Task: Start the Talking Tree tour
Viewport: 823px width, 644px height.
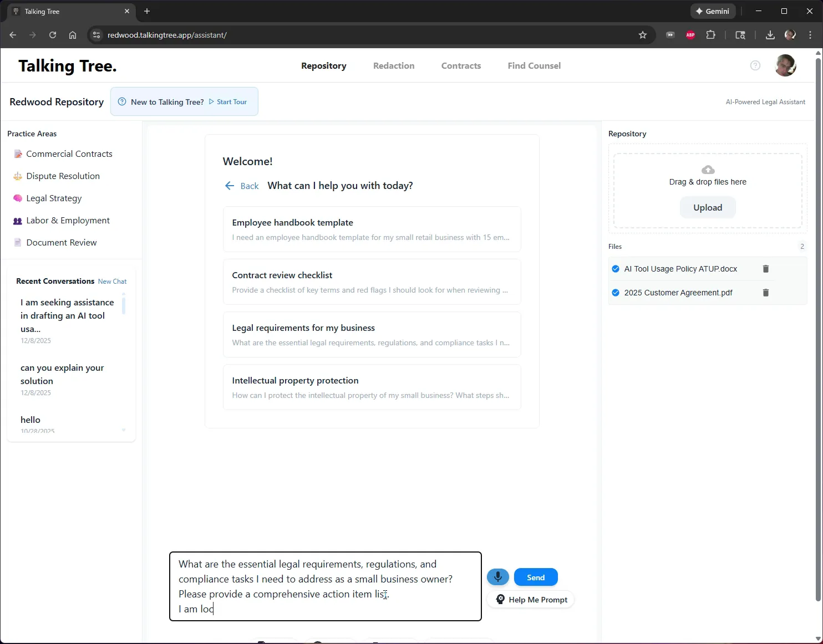Action: click(228, 102)
